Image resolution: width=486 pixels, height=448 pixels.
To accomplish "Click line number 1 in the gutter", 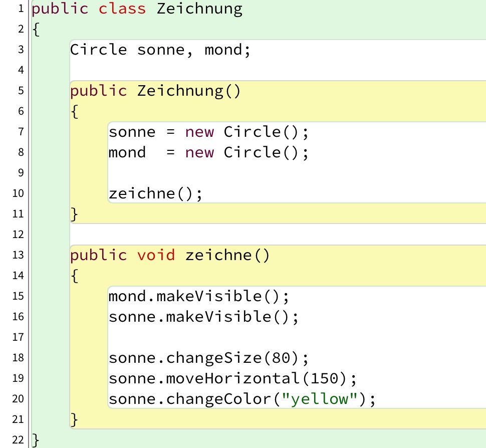I will pos(21,9).
